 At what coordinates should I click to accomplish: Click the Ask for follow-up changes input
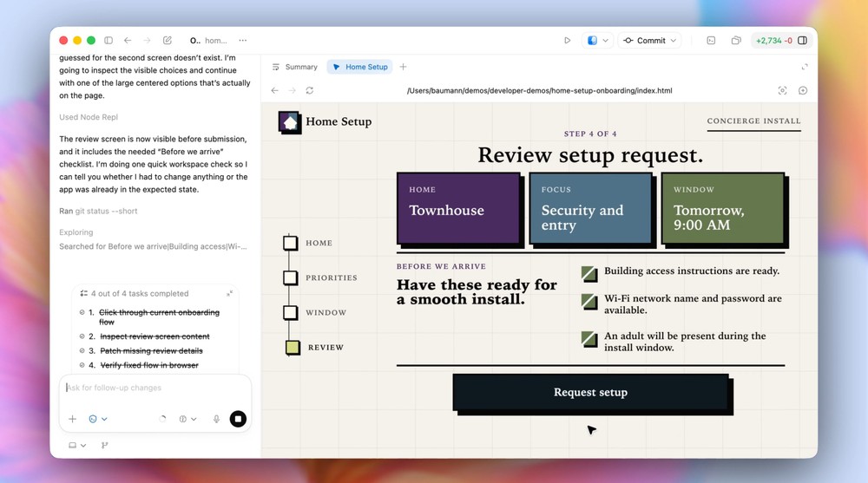[x=155, y=388]
